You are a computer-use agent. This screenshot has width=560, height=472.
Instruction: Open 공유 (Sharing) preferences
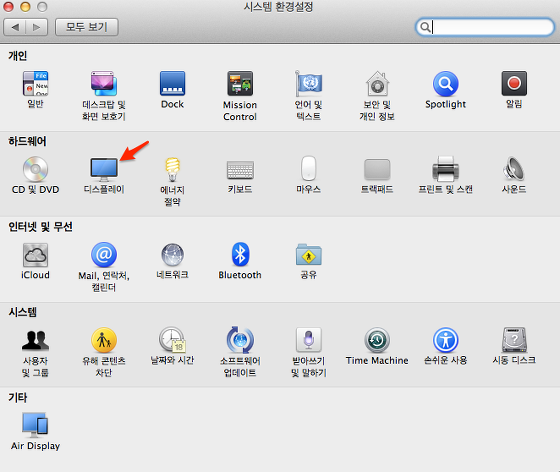coord(309,255)
